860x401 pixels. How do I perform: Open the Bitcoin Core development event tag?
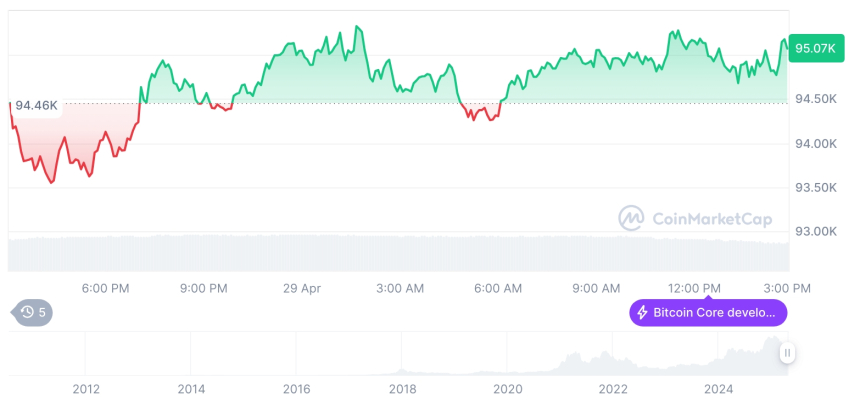click(708, 313)
